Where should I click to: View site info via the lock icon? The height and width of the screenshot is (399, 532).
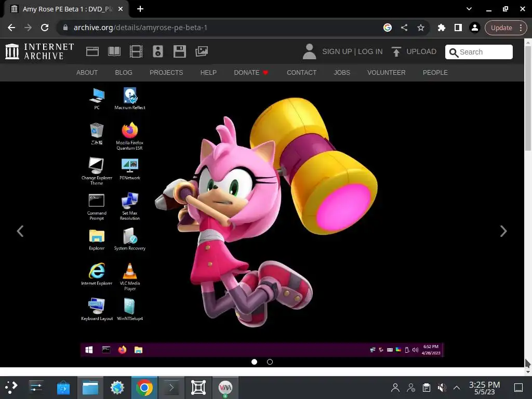point(65,28)
